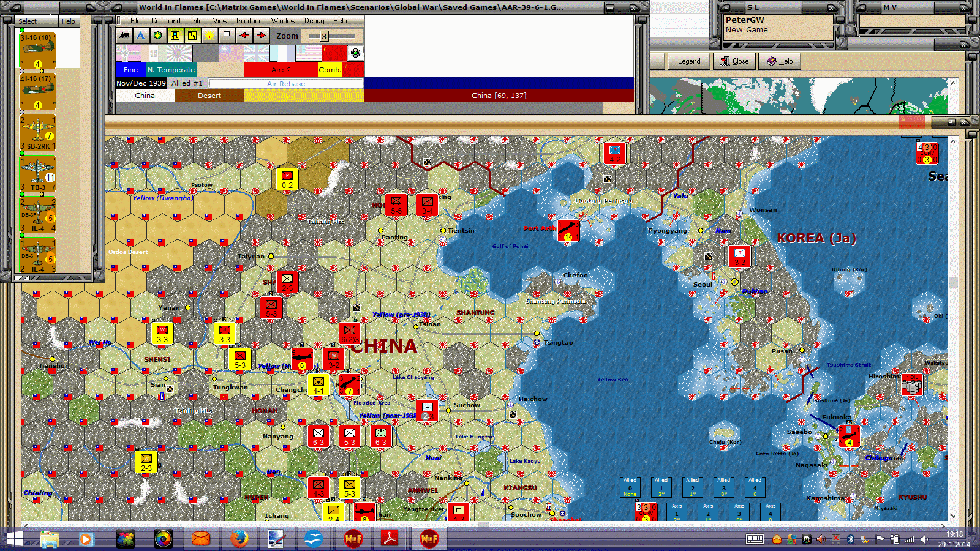Click the Allied 4 sea box
980x551 pixels.
tap(755, 487)
